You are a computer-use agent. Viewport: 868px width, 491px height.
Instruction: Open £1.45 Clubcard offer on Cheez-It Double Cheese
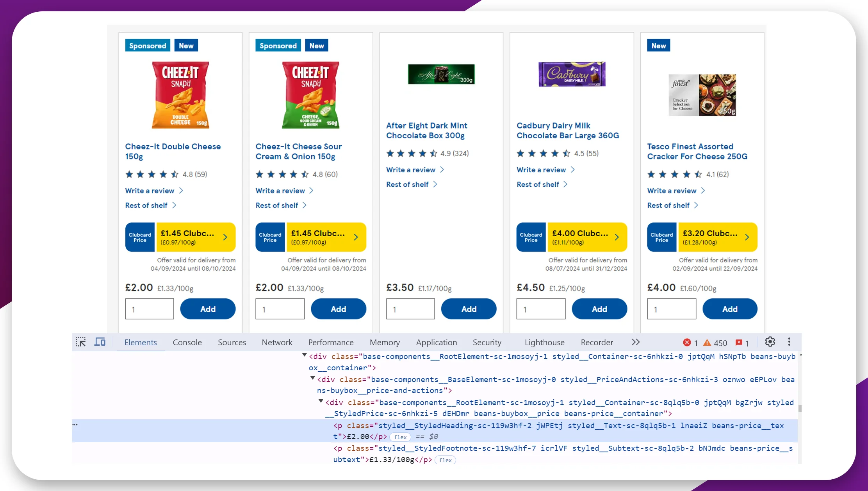click(x=180, y=237)
